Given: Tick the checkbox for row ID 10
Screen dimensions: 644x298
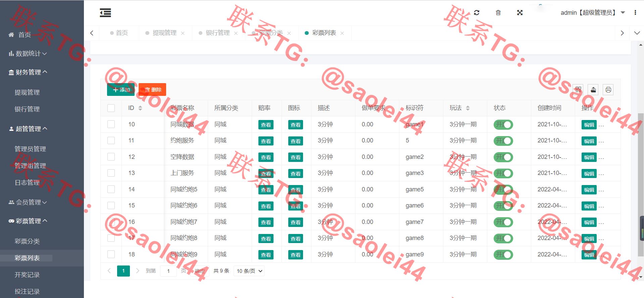Looking at the screenshot, I should (111, 124).
